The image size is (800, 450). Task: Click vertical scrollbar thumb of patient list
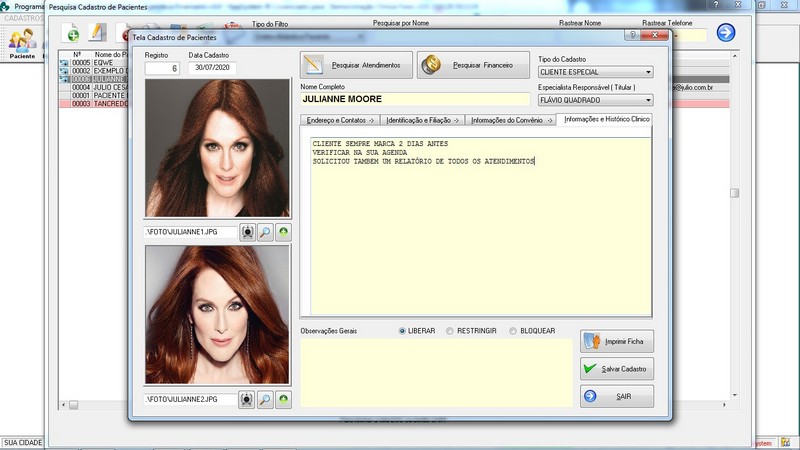(x=734, y=193)
